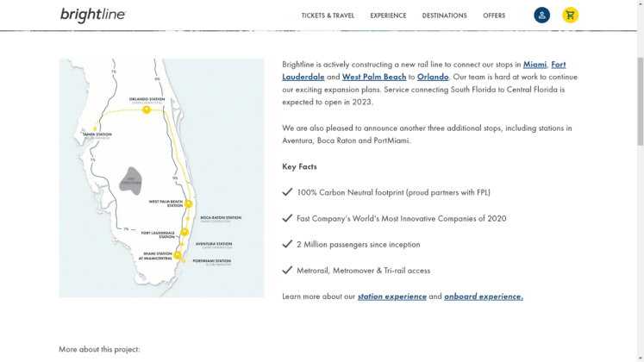Go to the Offers page
The height and width of the screenshot is (362, 644).
click(494, 16)
